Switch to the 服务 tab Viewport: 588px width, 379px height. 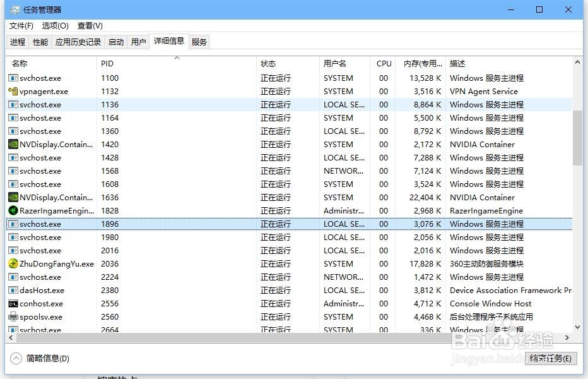click(199, 42)
